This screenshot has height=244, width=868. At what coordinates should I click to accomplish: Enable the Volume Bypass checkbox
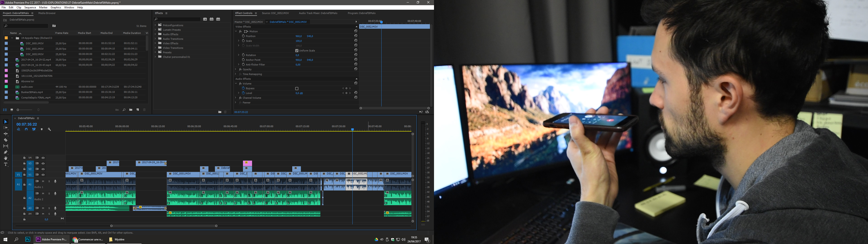click(x=297, y=89)
